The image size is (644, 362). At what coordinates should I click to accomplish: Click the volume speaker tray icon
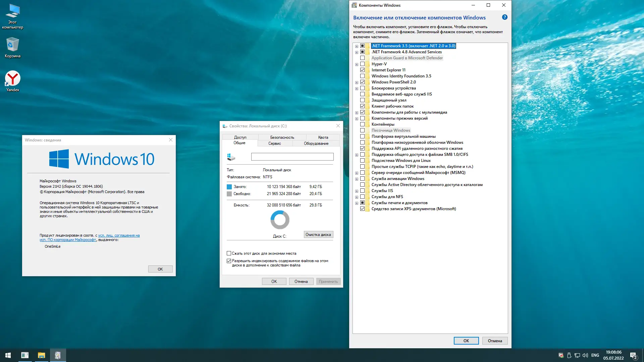tap(585, 355)
